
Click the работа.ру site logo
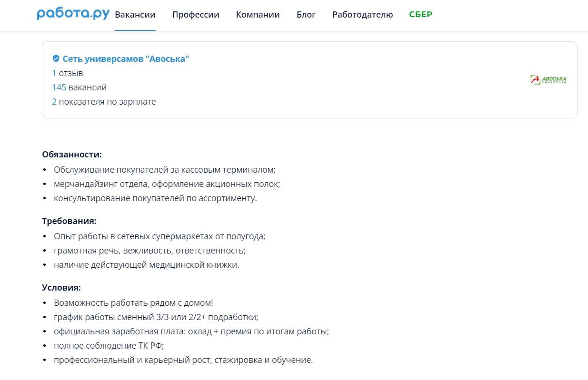73,14
